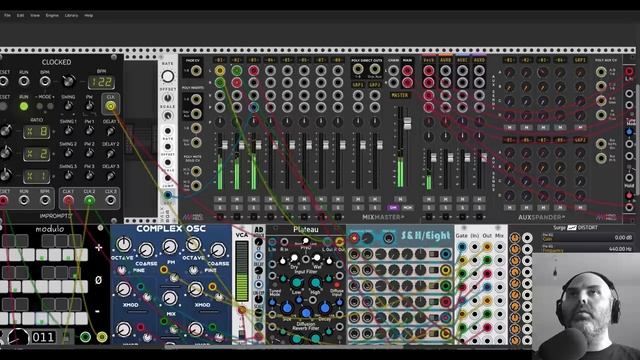The width and height of the screenshot is (640, 360).
Task: Click the Dry knob on Plateau
Action: (294, 258)
